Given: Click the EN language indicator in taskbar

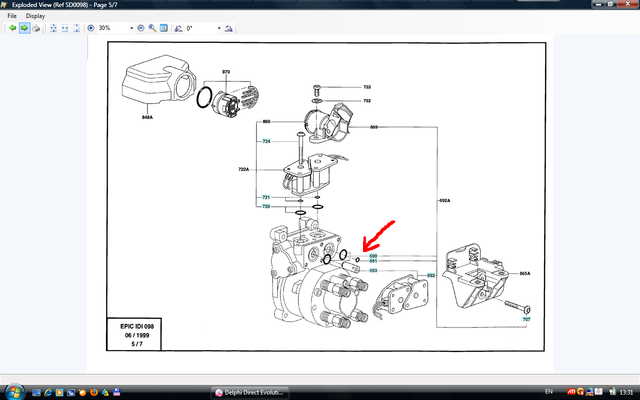Looking at the screenshot, I should tap(549, 390).
